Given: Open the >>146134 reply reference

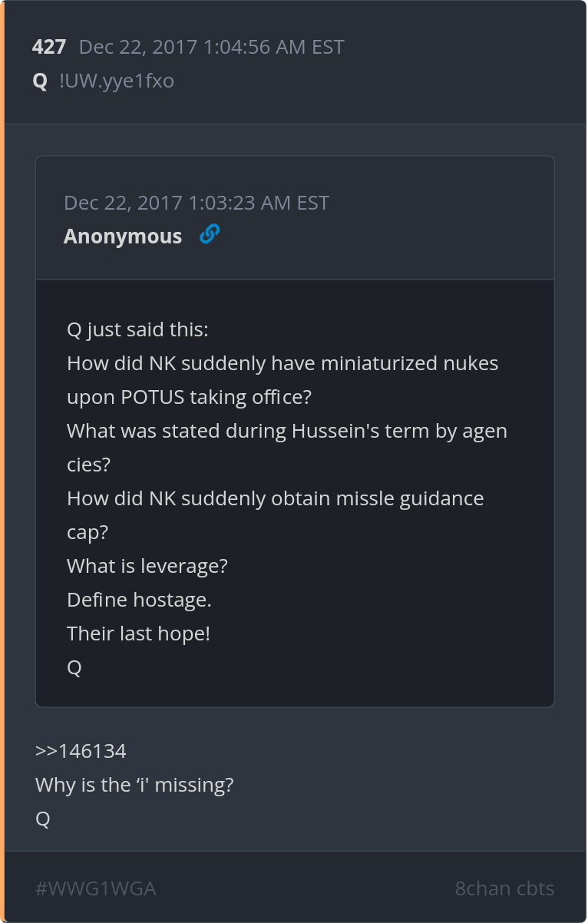Looking at the screenshot, I should click(x=81, y=751).
